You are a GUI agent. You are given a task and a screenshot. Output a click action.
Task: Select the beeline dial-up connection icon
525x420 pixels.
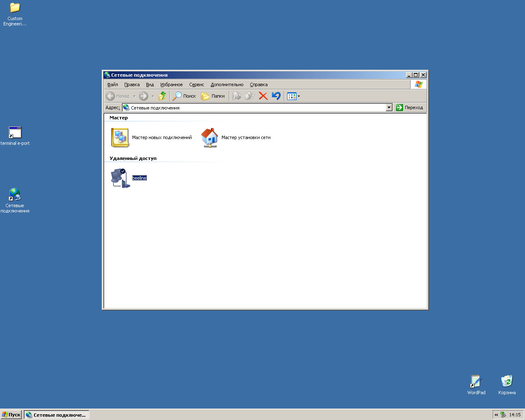[x=120, y=178]
